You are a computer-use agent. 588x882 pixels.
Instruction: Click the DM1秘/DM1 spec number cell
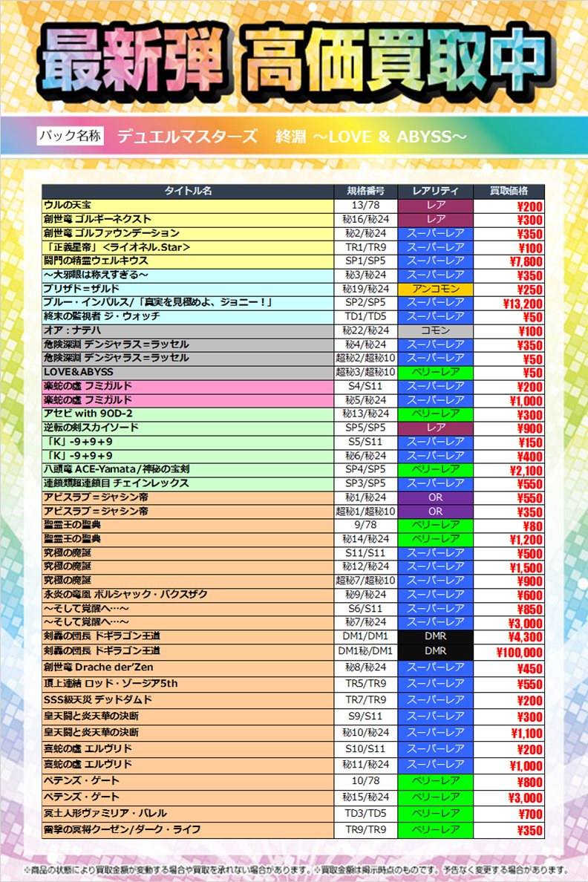366,652
